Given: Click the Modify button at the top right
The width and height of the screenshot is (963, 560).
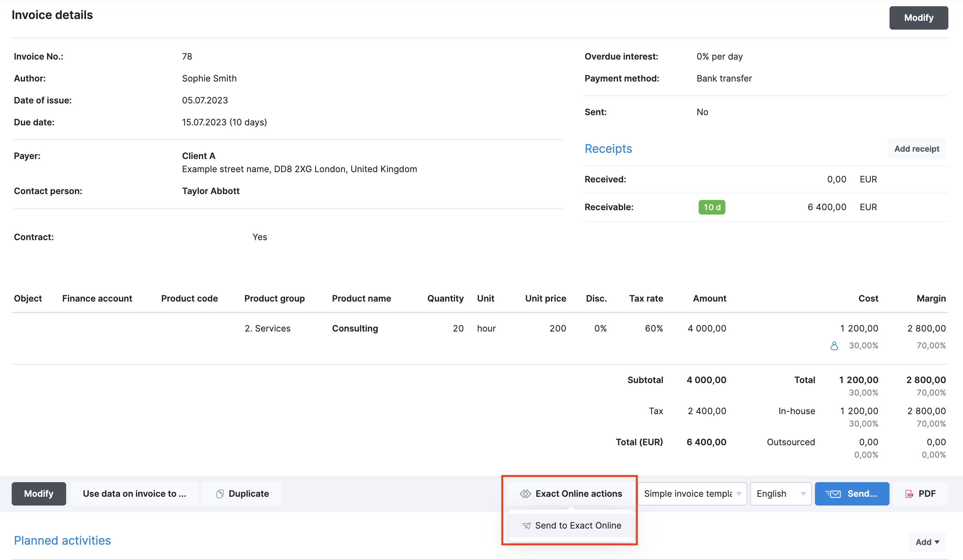Looking at the screenshot, I should tap(919, 18).
